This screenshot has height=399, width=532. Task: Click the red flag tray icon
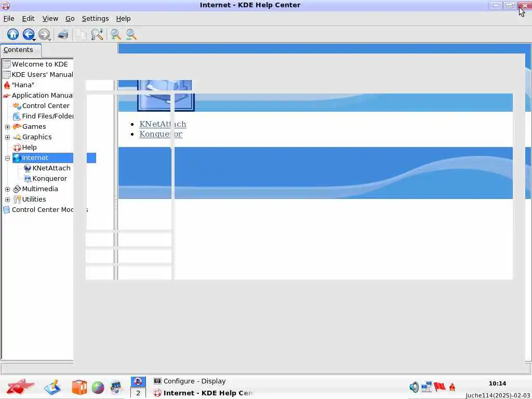click(x=440, y=387)
